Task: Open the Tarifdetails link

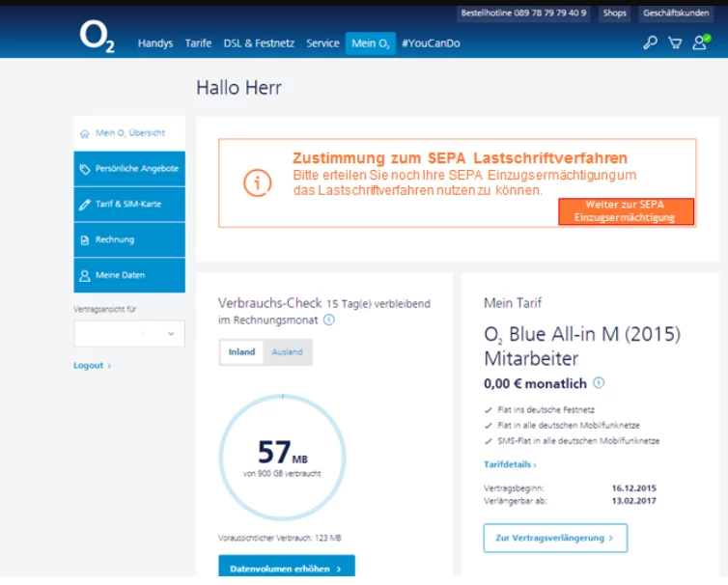Action: click(x=510, y=464)
